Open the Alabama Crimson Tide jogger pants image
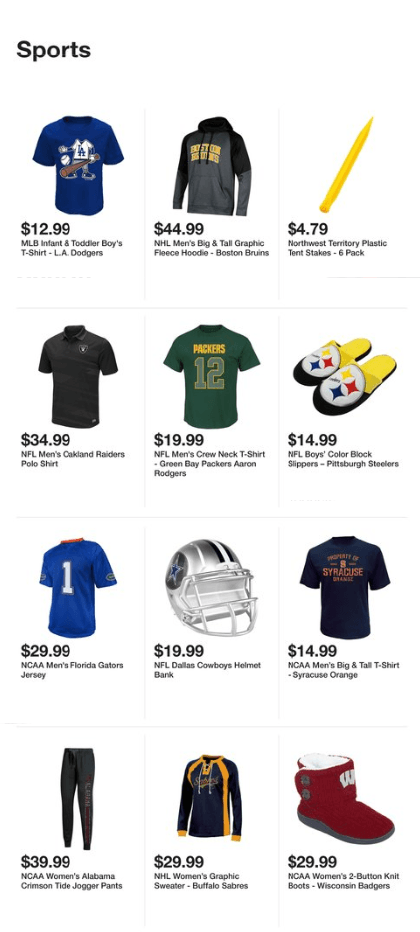Image resolution: width=420 pixels, height=932 pixels. click(78, 798)
